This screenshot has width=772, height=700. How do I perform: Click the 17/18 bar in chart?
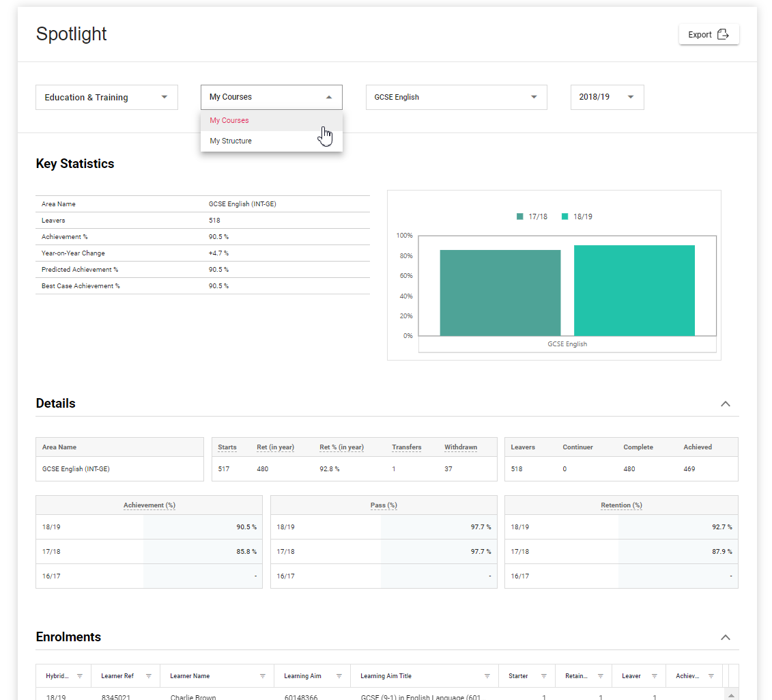point(500,292)
